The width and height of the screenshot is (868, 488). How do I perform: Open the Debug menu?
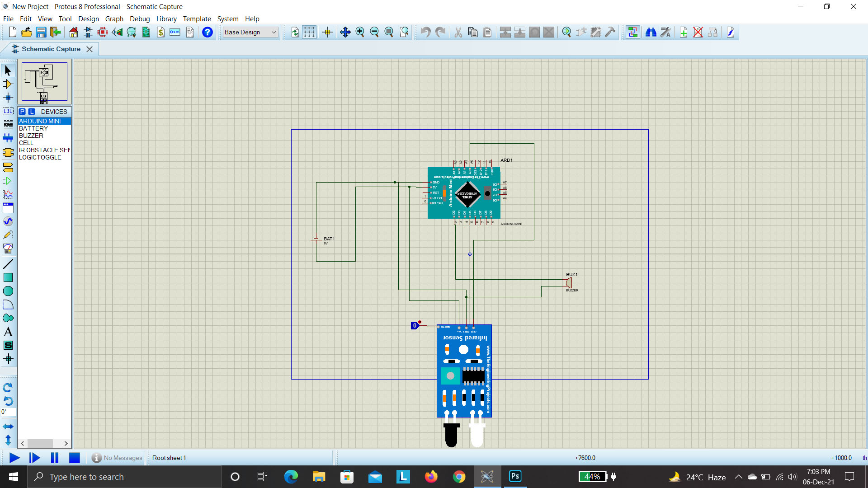139,19
